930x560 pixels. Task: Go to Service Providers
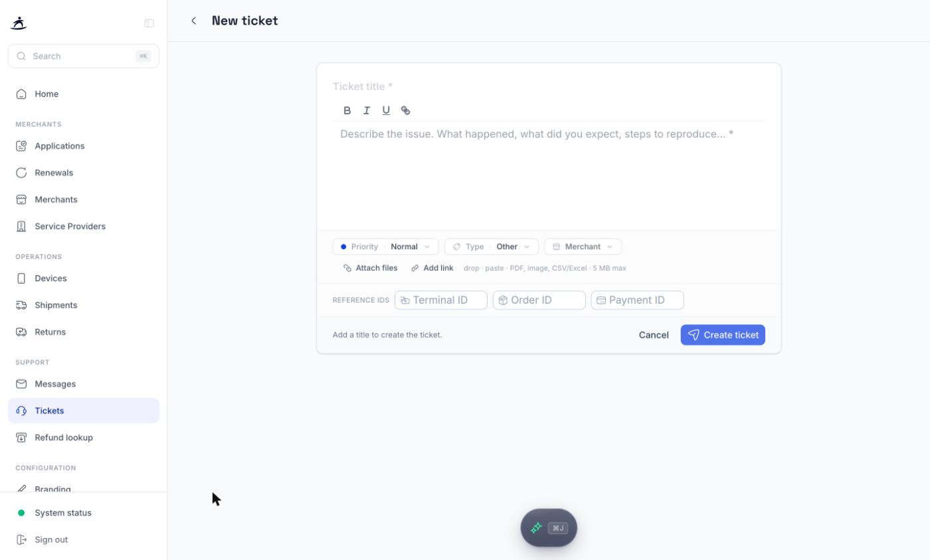(84, 227)
